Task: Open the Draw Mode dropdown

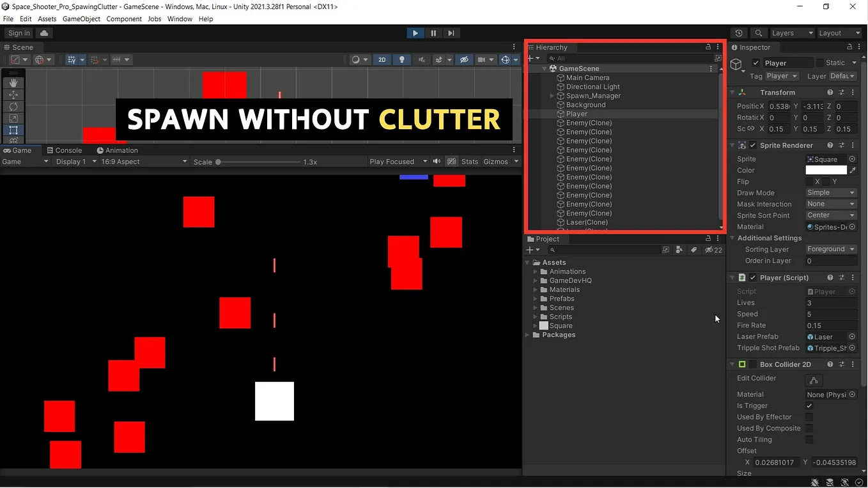Action: tap(830, 192)
